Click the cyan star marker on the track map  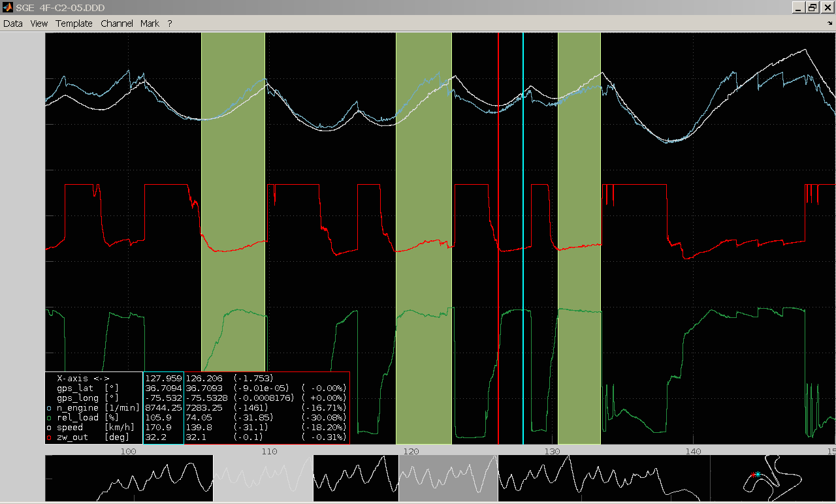[x=758, y=474]
